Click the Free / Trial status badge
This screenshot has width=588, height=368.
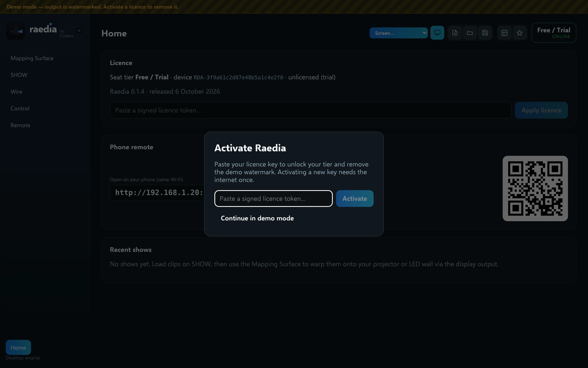(554, 33)
